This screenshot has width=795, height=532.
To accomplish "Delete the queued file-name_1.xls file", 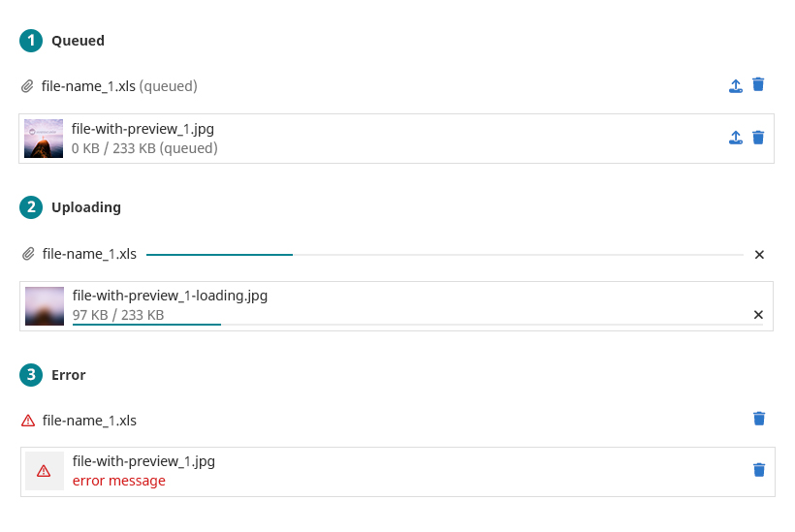I will point(758,84).
